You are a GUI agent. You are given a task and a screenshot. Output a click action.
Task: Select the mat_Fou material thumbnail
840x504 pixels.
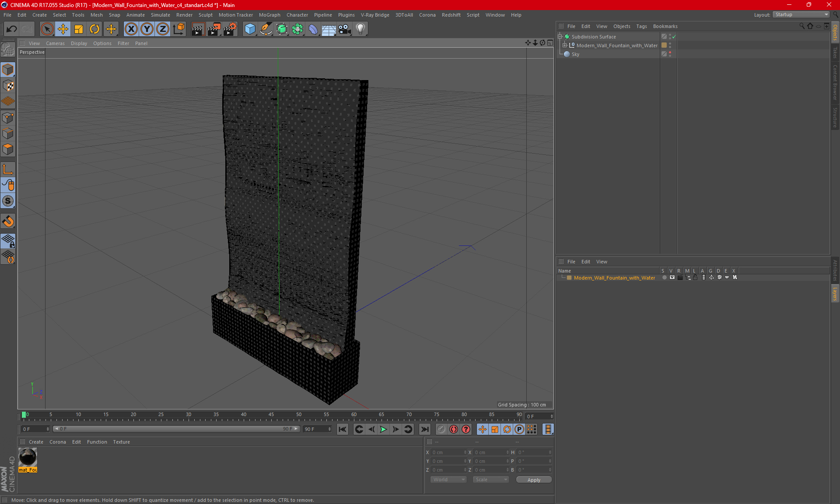click(x=28, y=457)
